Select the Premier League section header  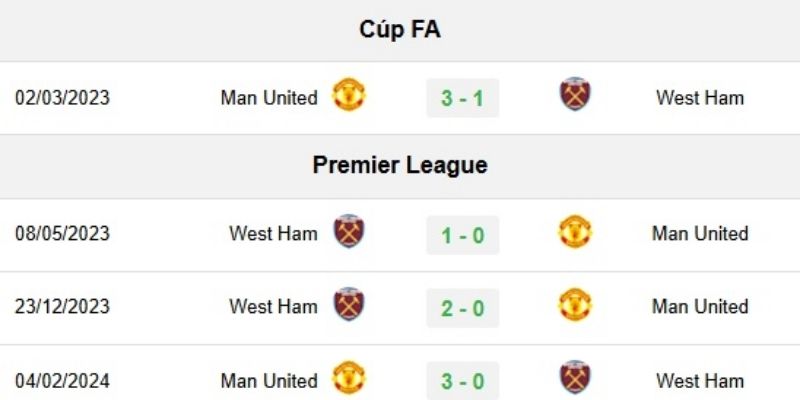[400, 165]
